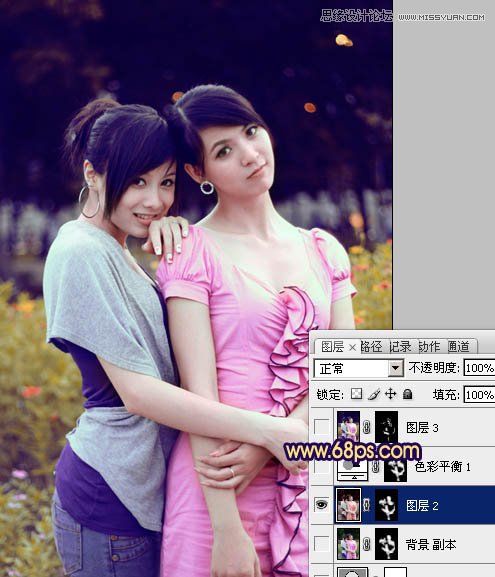
Task: Click mask link chain on 色彩平衡 1
Action: (375, 467)
